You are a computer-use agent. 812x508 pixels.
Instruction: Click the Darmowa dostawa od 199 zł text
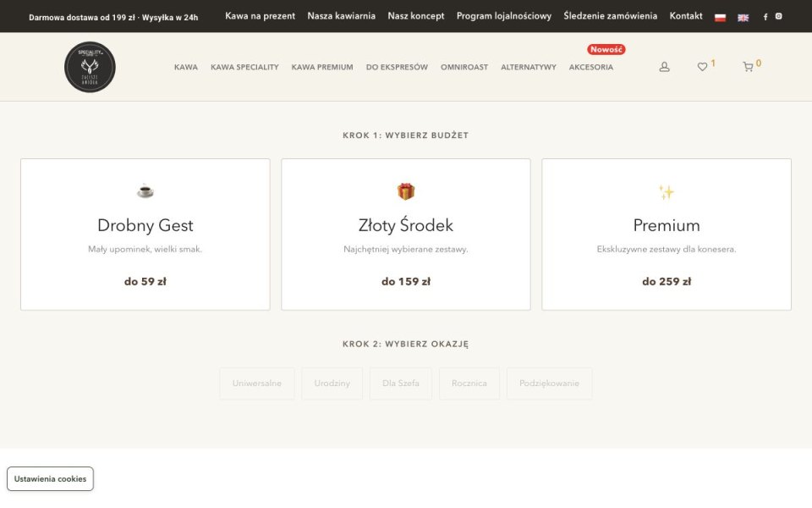82,18
